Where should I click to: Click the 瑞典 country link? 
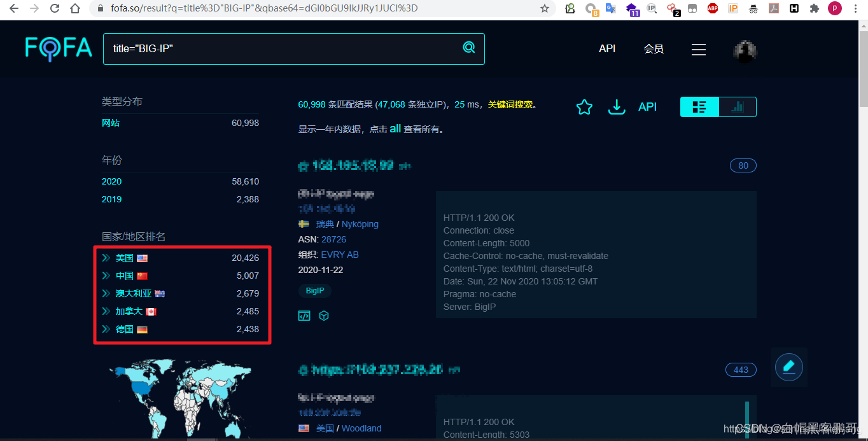coord(325,224)
